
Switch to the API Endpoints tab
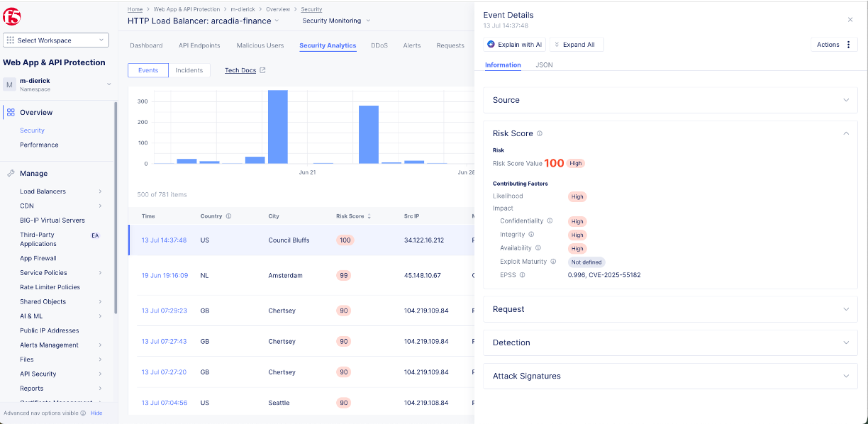[199, 45]
